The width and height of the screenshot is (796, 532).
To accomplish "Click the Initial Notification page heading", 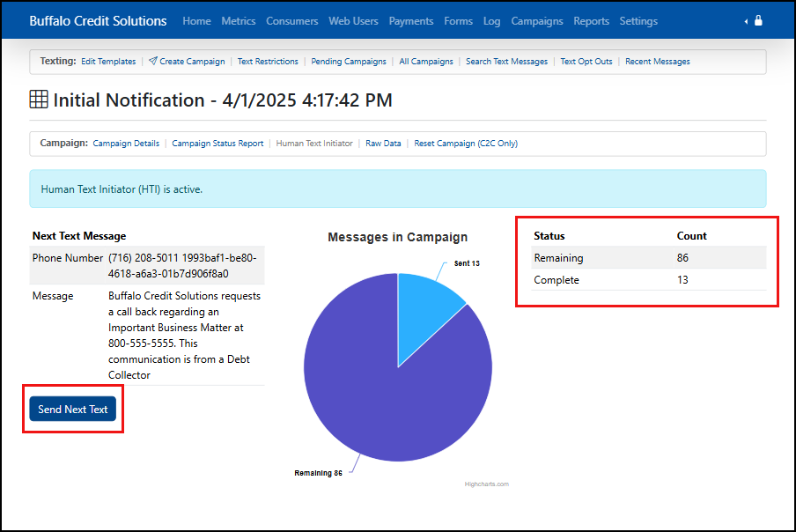I will 223,100.
